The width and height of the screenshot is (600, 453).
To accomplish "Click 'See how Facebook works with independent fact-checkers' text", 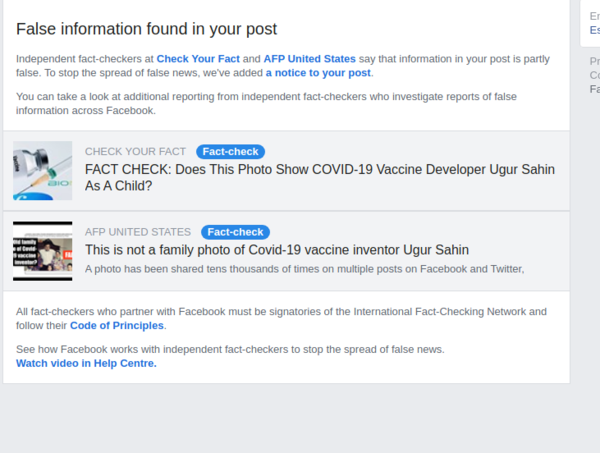I will click(x=230, y=349).
